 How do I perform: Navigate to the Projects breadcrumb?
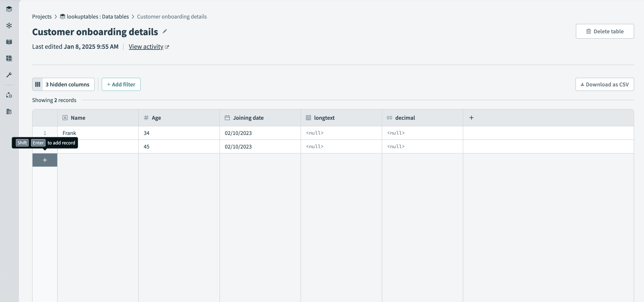click(42, 16)
